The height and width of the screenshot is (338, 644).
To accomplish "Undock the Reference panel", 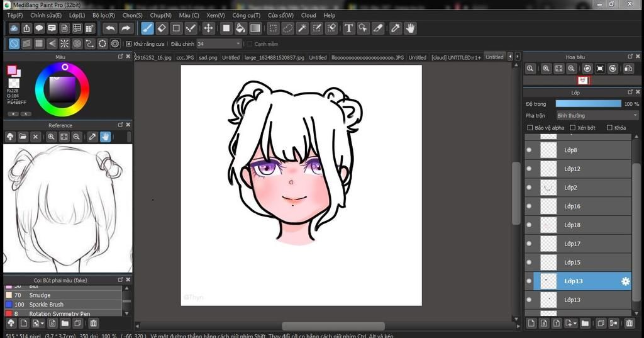I will (x=120, y=125).
